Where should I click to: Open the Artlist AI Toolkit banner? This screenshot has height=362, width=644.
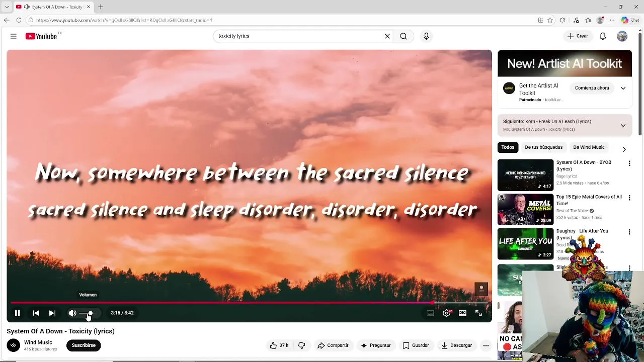point(565,63)
